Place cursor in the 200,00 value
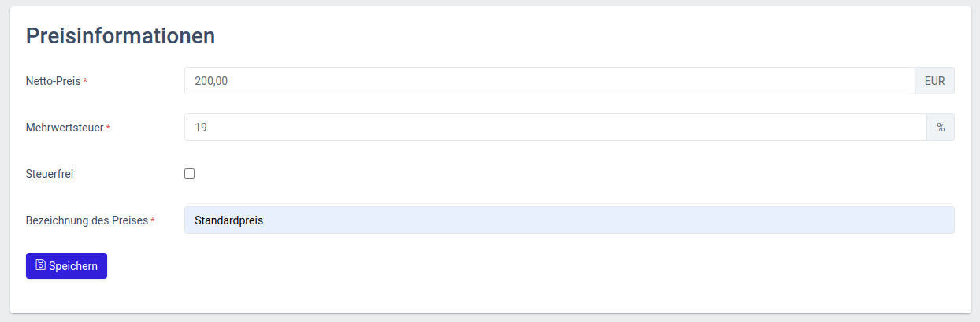The image size is (980, 322). click(x=211, y=80)
